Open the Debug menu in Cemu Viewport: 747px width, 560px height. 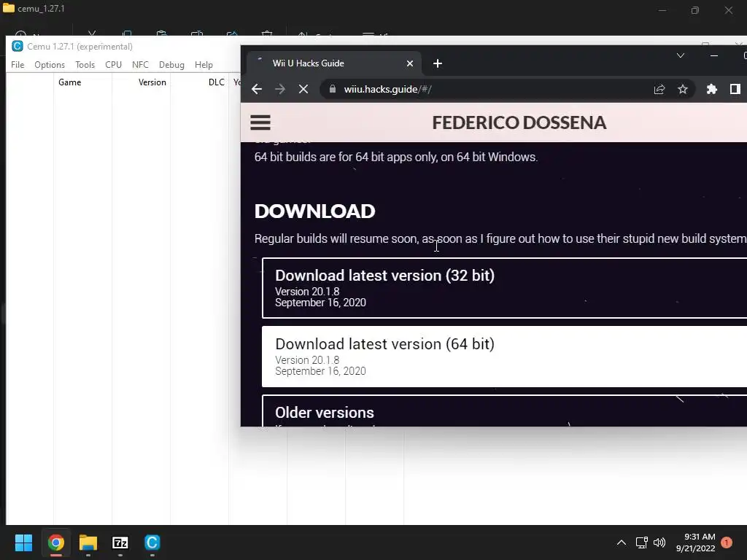(171, 65)
